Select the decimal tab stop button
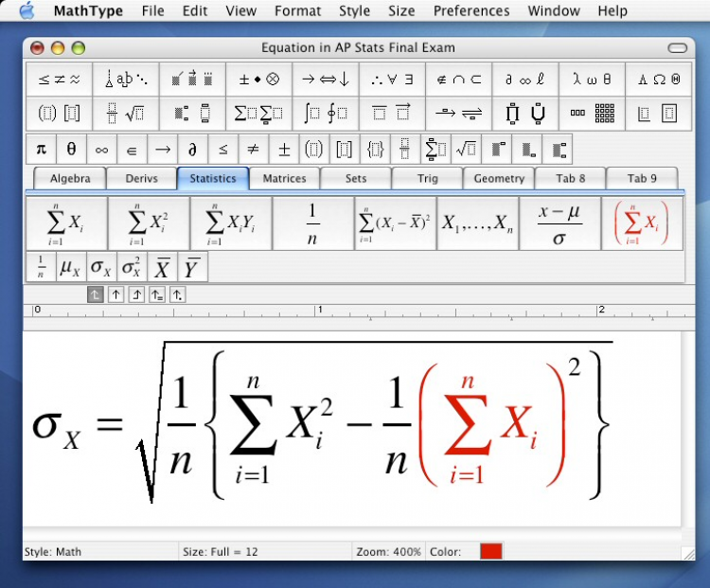The height and width of the screenshot is (588, 710). click(x=178, y=294)
